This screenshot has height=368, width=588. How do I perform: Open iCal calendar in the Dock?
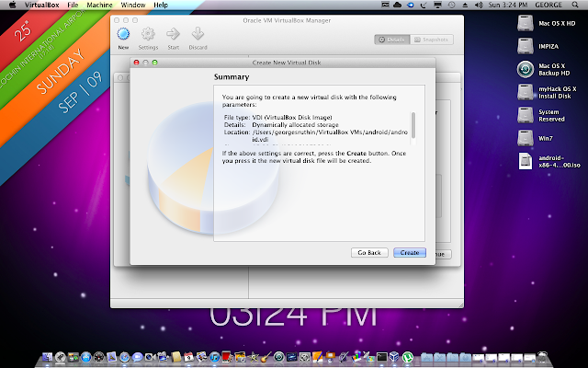188,357
